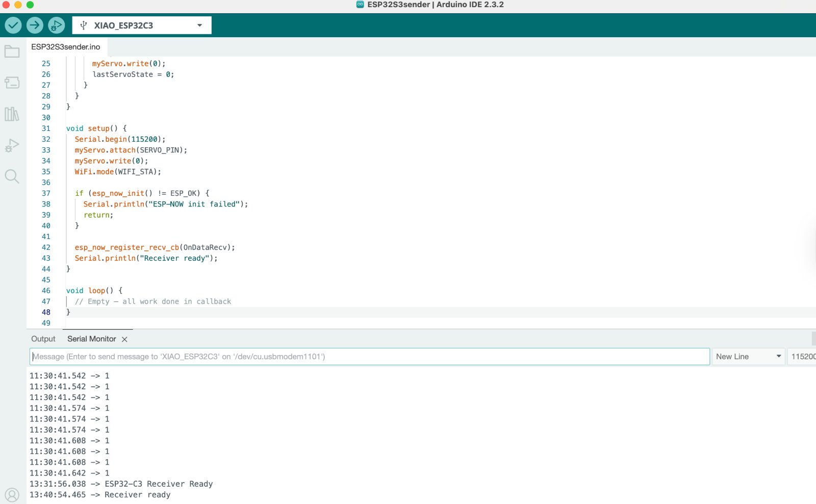The image size is (816, 504).
Task: Upload sketch with the arrow button
Action: pyautogui.click(x=35, y=25)
